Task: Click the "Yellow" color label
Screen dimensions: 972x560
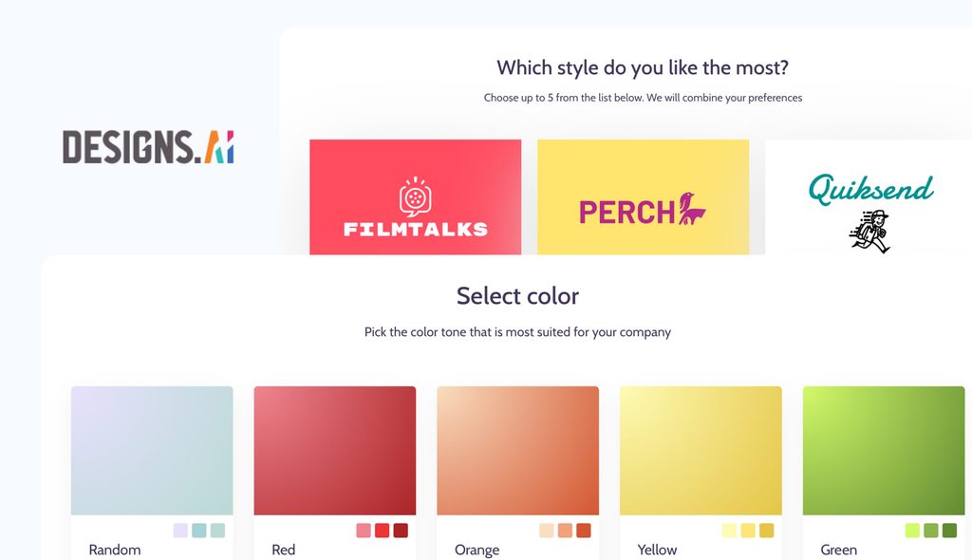Action: (657, 550)
